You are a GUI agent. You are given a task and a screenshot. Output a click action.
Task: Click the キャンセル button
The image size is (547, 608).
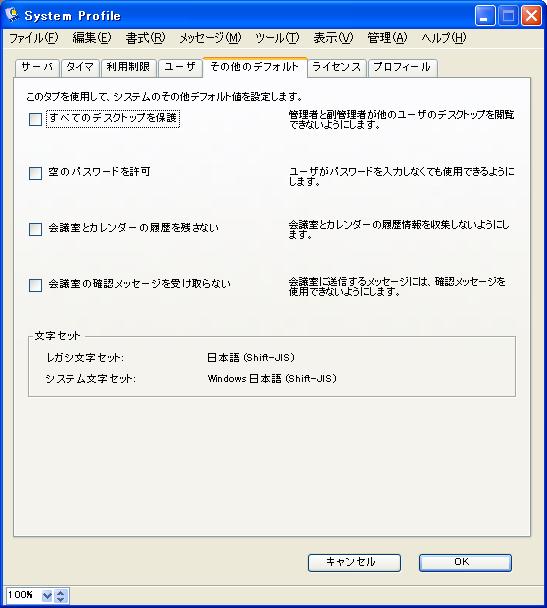[x=354, y=562]
